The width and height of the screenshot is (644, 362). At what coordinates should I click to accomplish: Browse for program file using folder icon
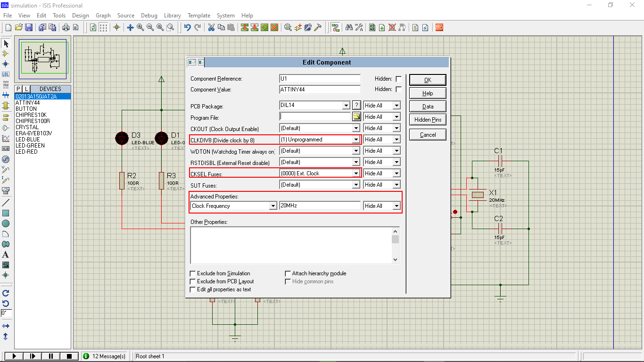(x=356, y=117)
